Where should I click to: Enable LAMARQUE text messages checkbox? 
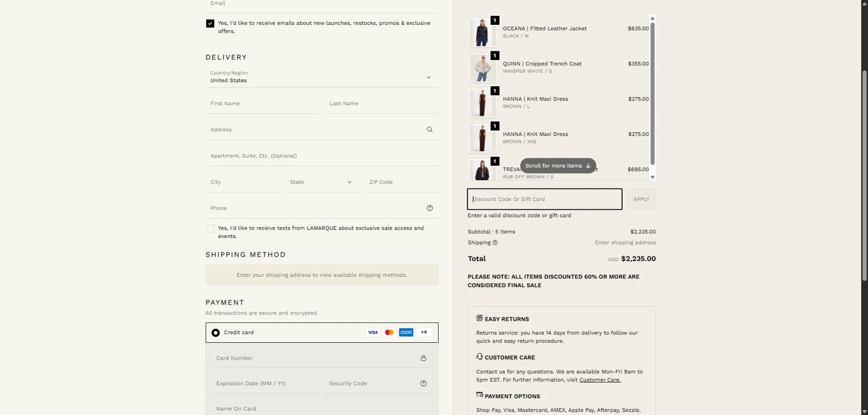[x=210, y=228]
